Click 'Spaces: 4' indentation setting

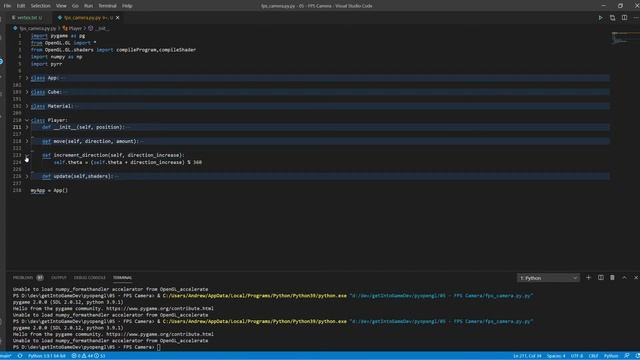point(556,356)
